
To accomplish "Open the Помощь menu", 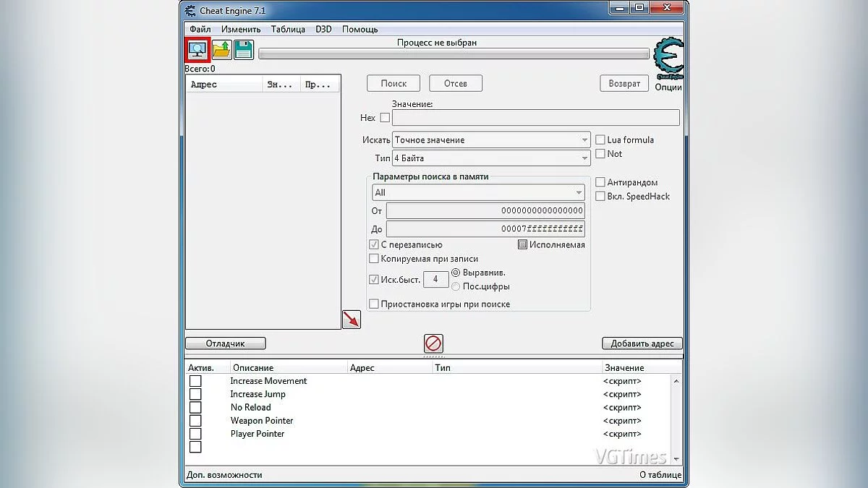I will pos(359,29).
